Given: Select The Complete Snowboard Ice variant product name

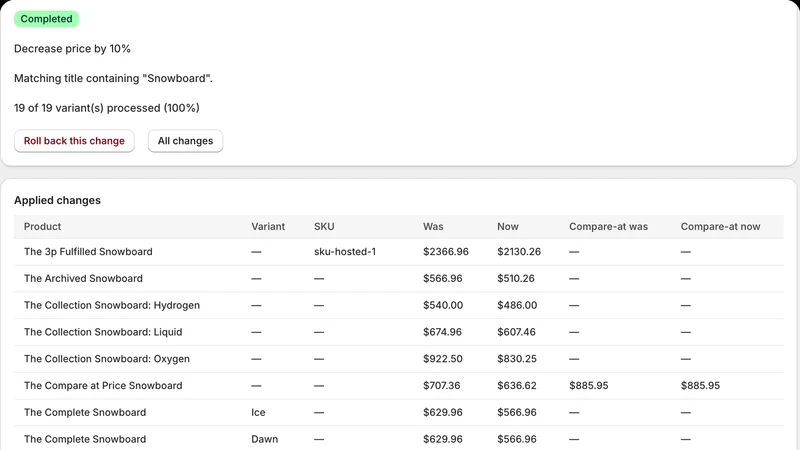Looking at the screenshot, I should coord(85,412).
